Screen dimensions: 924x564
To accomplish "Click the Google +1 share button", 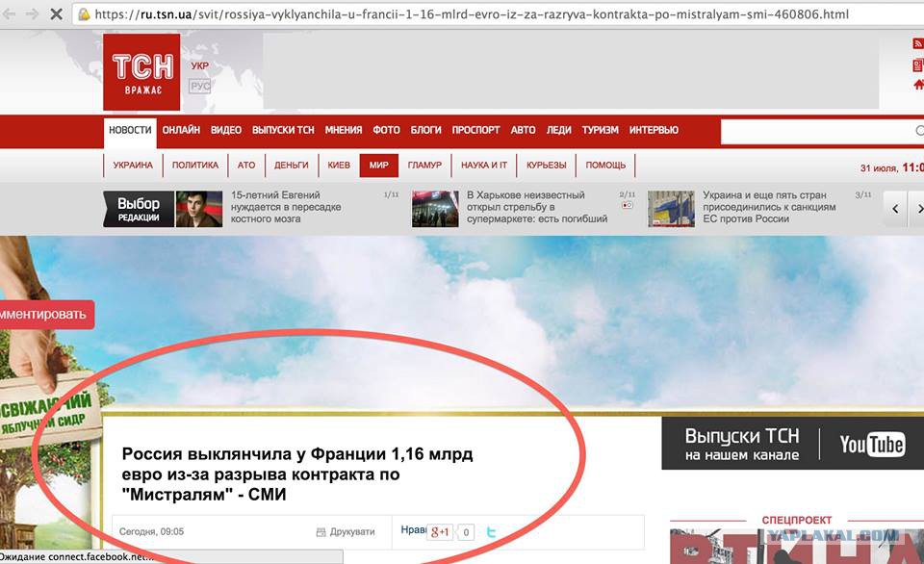I will point(442,531).
